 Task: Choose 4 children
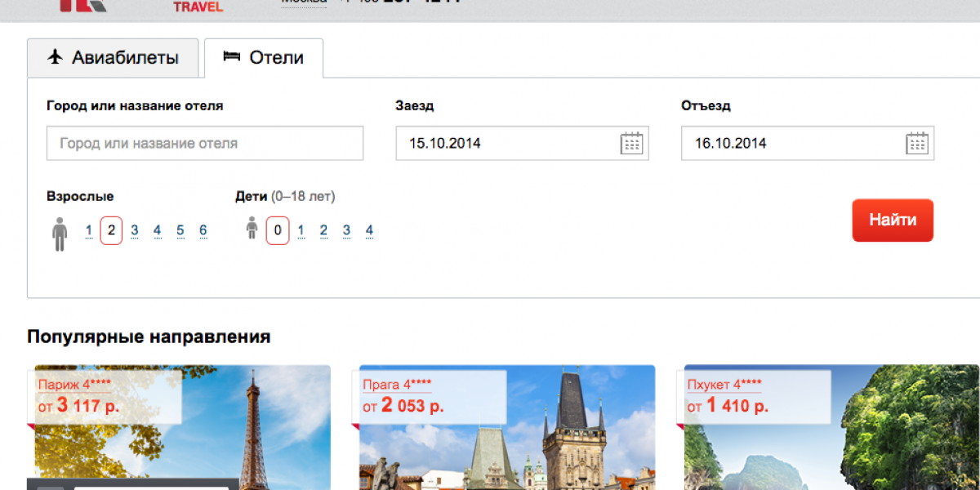(x=369, y=230)
